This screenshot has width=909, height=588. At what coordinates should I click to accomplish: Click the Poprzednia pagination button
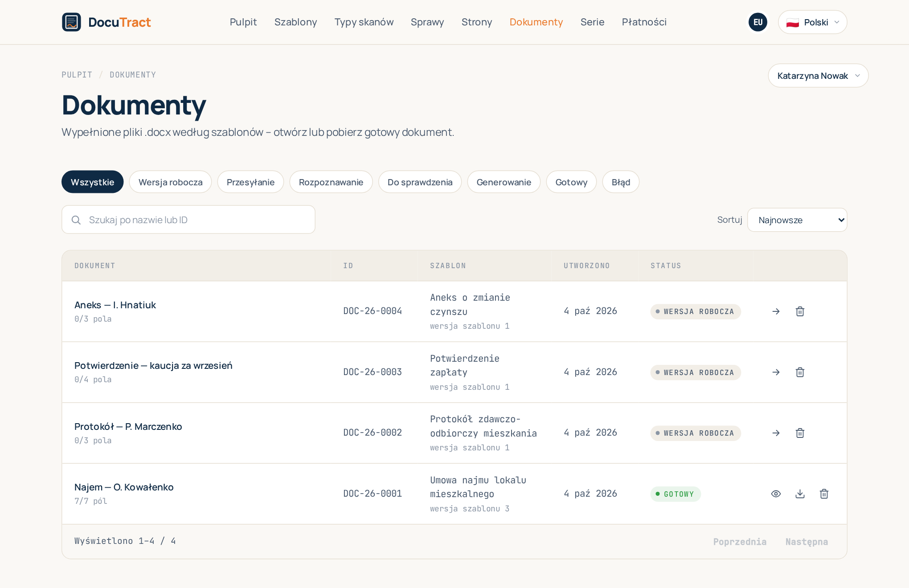(x=740, y=542)
